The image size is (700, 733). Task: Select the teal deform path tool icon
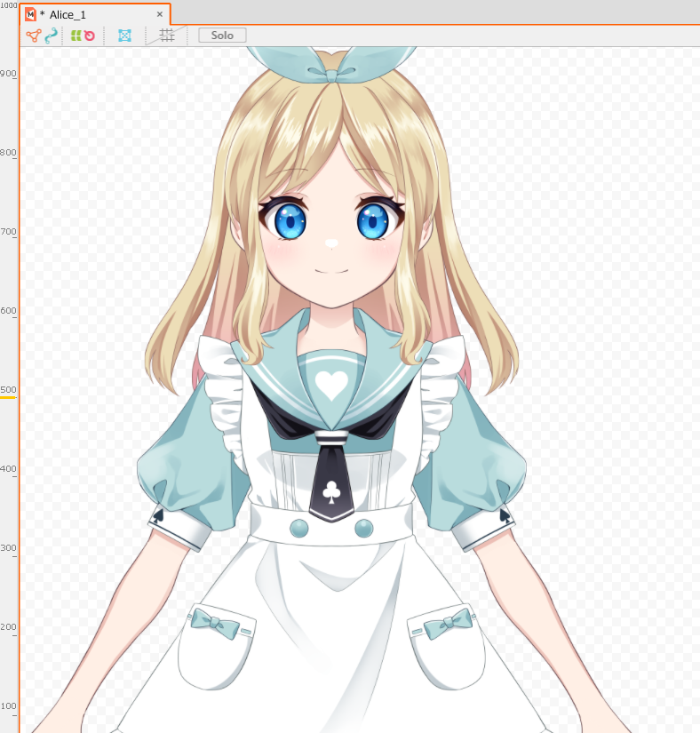click(51, 36)
